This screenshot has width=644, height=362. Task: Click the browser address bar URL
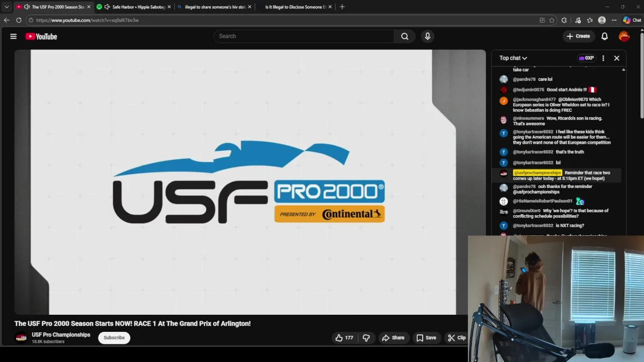coord(87,20)
